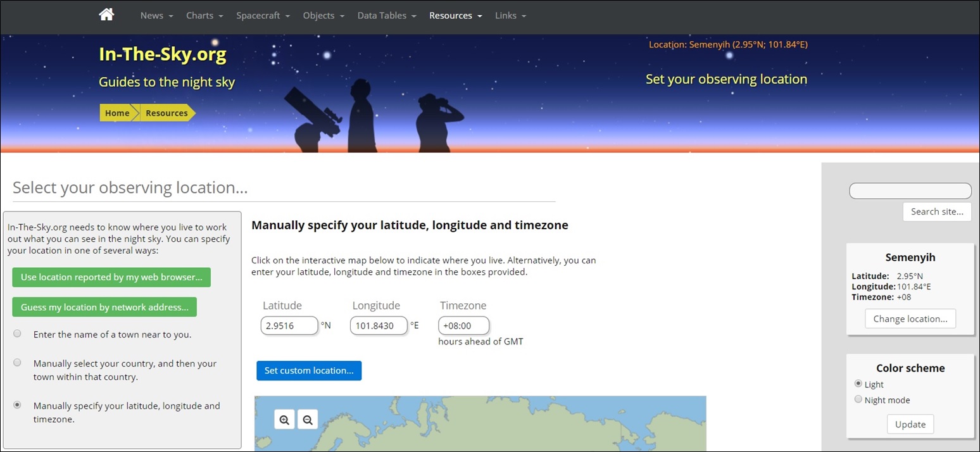
Task: Open the Data Tables dropdown menu
Action: click(387, 15)
